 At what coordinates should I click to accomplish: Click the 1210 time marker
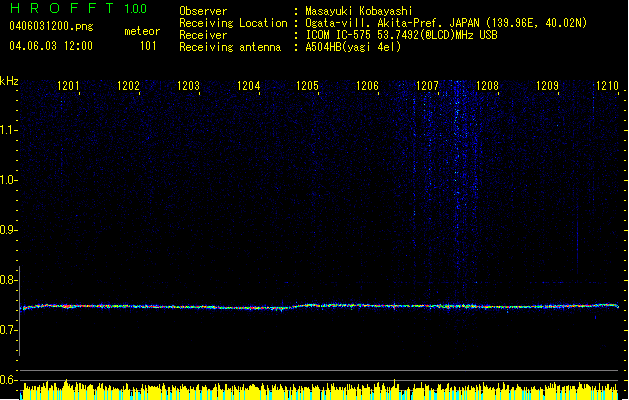607,86
